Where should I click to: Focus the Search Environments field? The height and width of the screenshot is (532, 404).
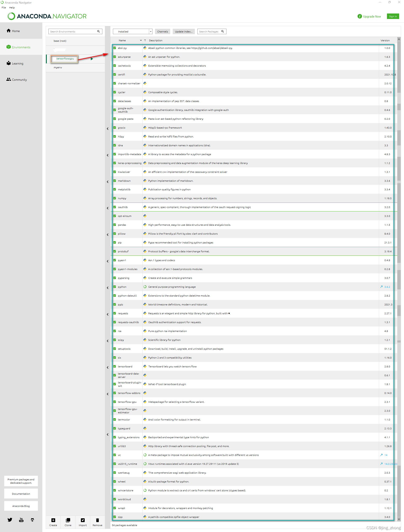75,31
